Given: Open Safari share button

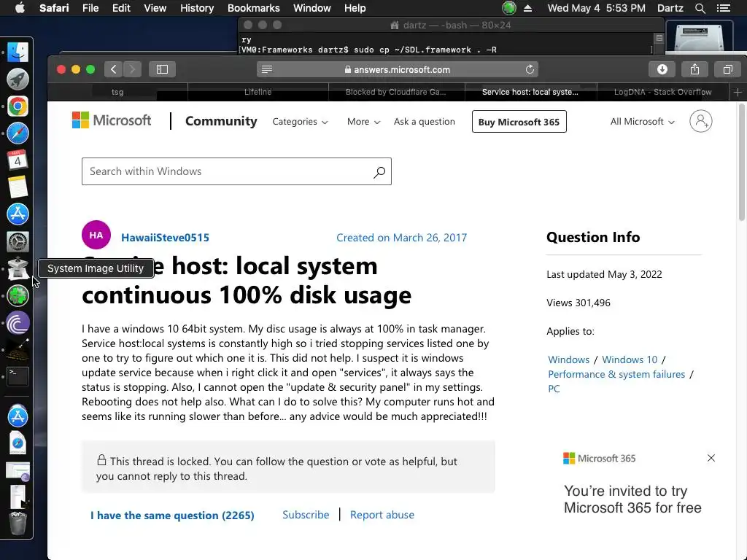Looking at the screenshot, I should pos(694,69).
